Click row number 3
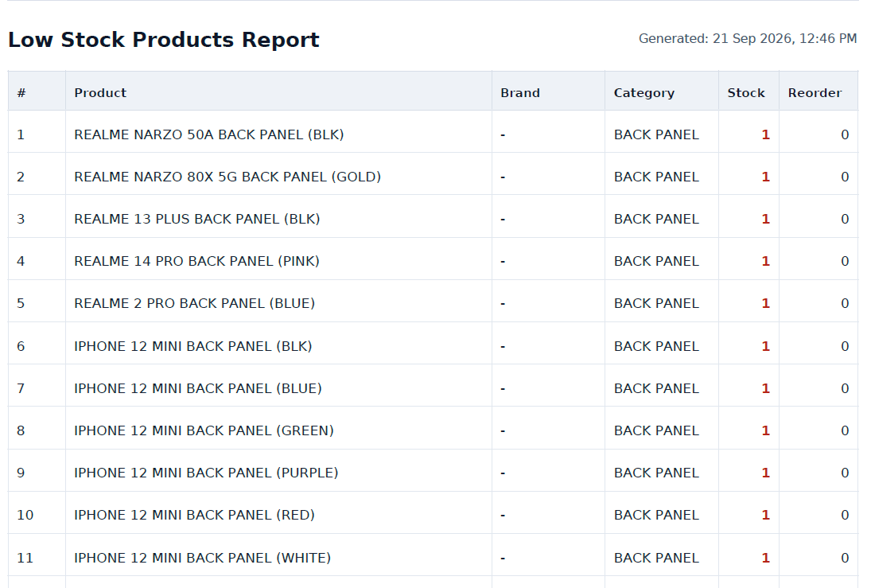Image resolution: width=871 pixels, height=588 pixels. pyautogui.click(x=21, y=219)
